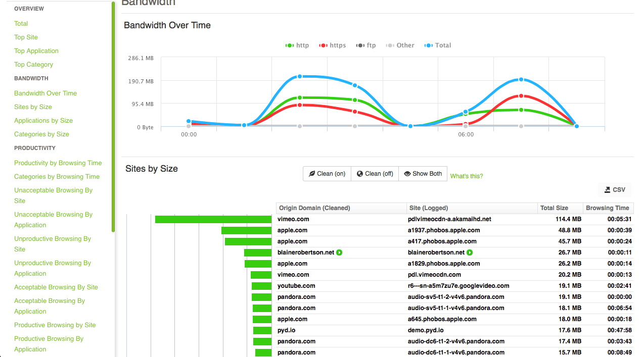Select the Clean (off) view
Viewport: 644px width, 357px height.
[x=375, y=174]
